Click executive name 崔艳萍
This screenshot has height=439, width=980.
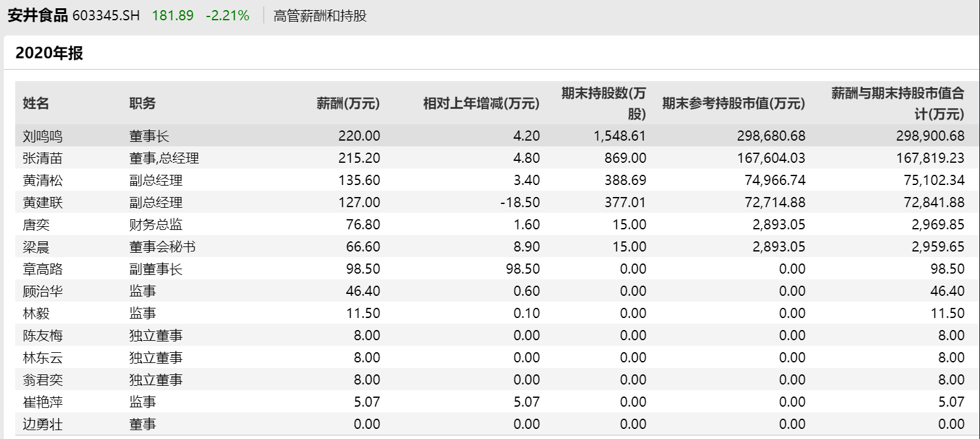coord(43,402)
